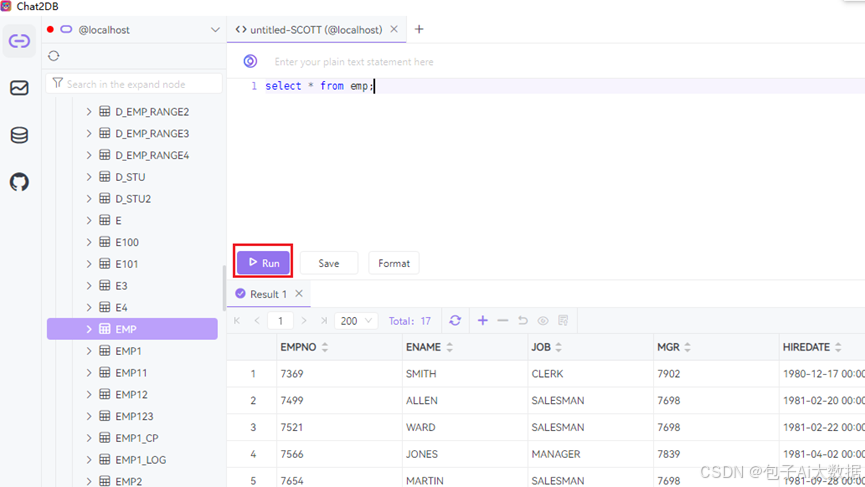This screenshot has width=865, height=487.
Task: Click the AI assistant icon in editor
Action: coord(250,61)
